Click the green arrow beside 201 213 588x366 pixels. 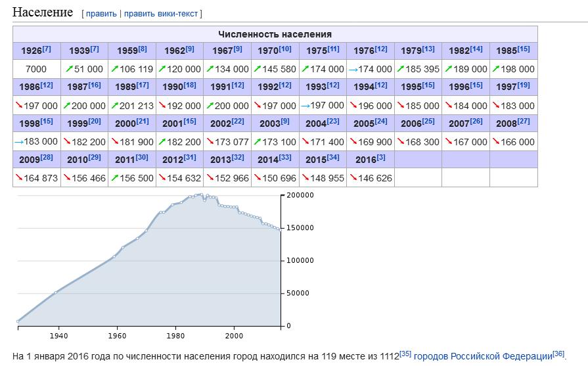pyautogui.click(x=114, y=105)
